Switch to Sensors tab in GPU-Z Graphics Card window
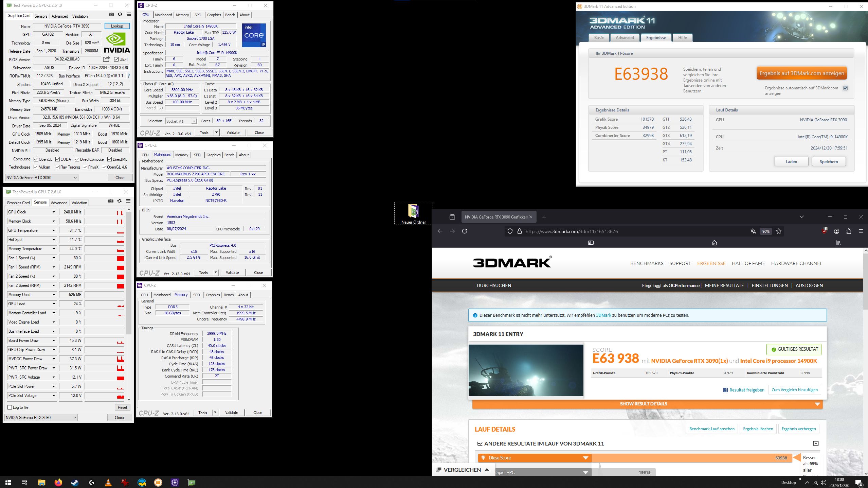 41,16
